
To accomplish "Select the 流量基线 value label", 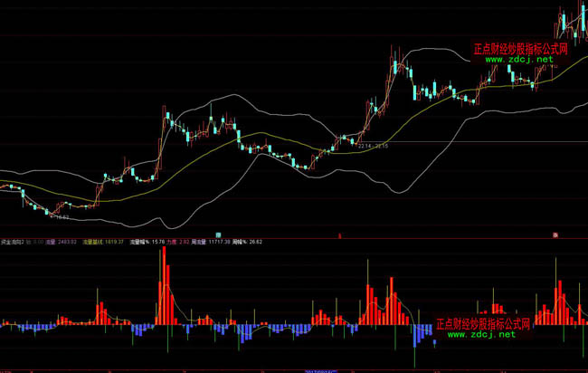I will 102,242.
